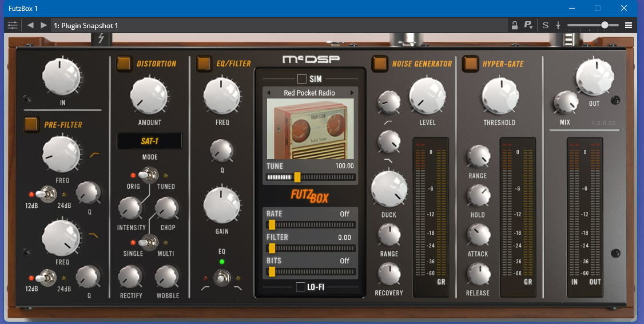Viewport: 644px width, 324px height.
Task: Toggle the Noise Generator power button
Action: pos(380,64)
